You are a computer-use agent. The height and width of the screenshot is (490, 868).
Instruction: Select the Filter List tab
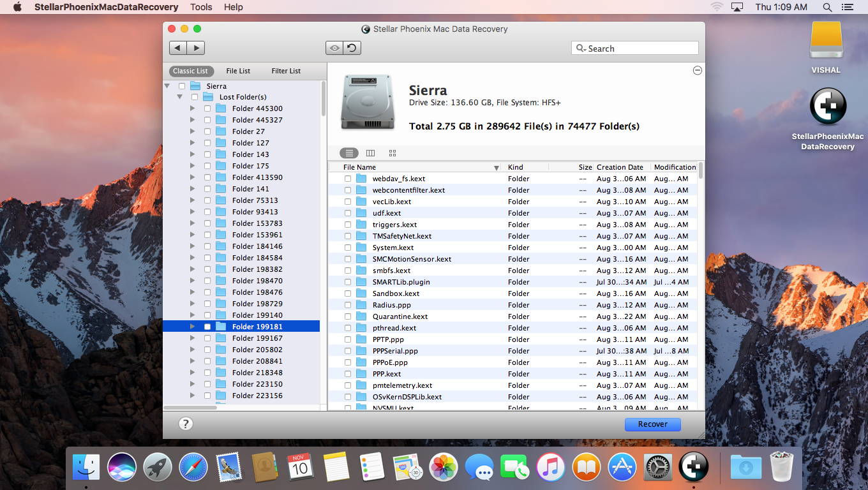[286, 71]
